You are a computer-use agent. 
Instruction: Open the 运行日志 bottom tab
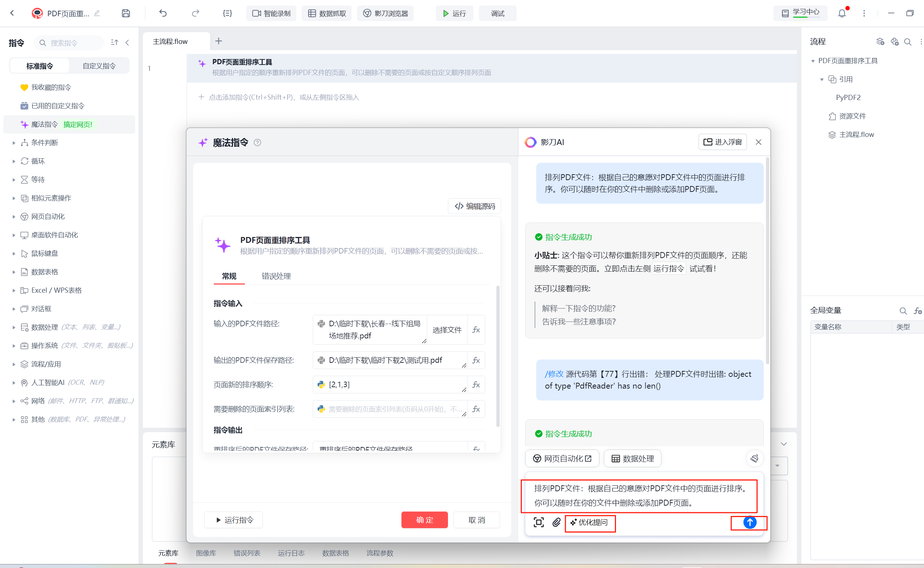(x=291, y=553)
